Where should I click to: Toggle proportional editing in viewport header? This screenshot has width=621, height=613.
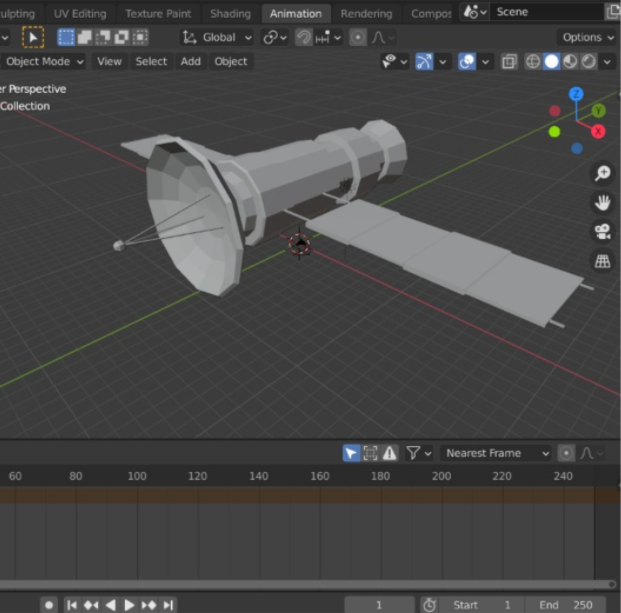[358, 38]
